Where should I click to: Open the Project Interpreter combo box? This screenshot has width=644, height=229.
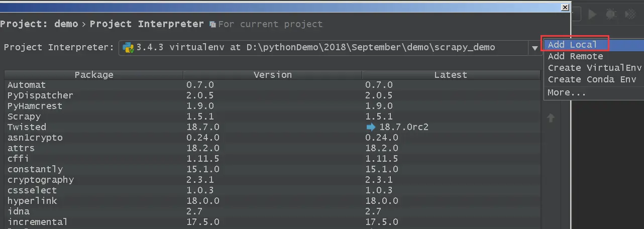click(x=327, y=48)
